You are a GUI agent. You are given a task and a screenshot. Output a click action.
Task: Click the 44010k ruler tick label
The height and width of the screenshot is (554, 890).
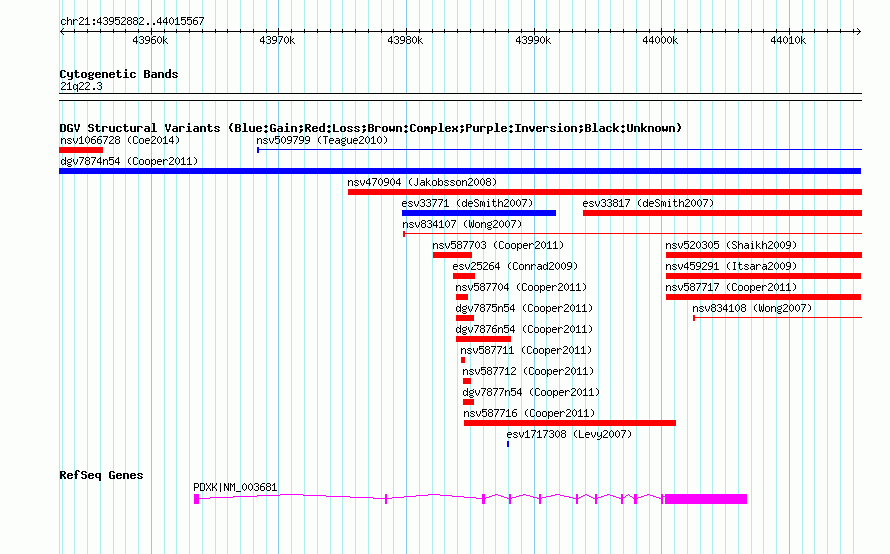coord(788,40)
